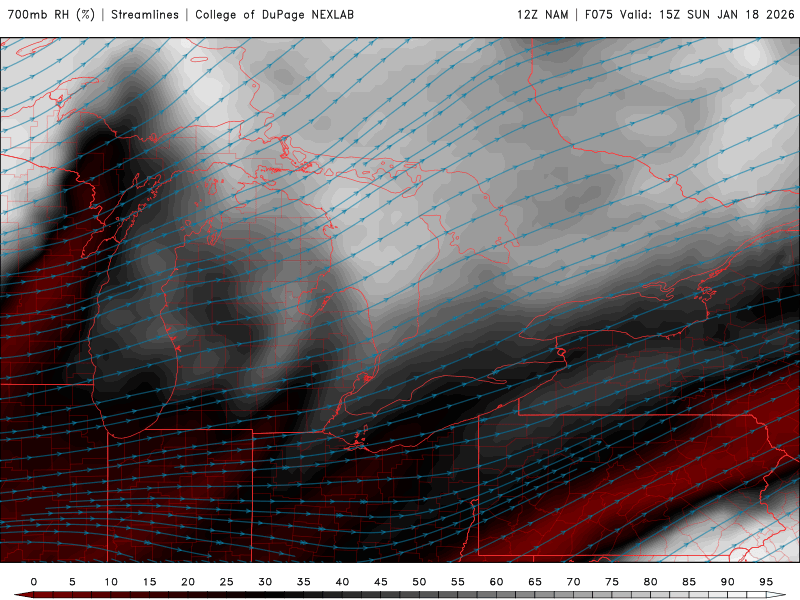
Task: Click the "60" value on the color scale
Action: pyautogui.click(x=496, y=582)
